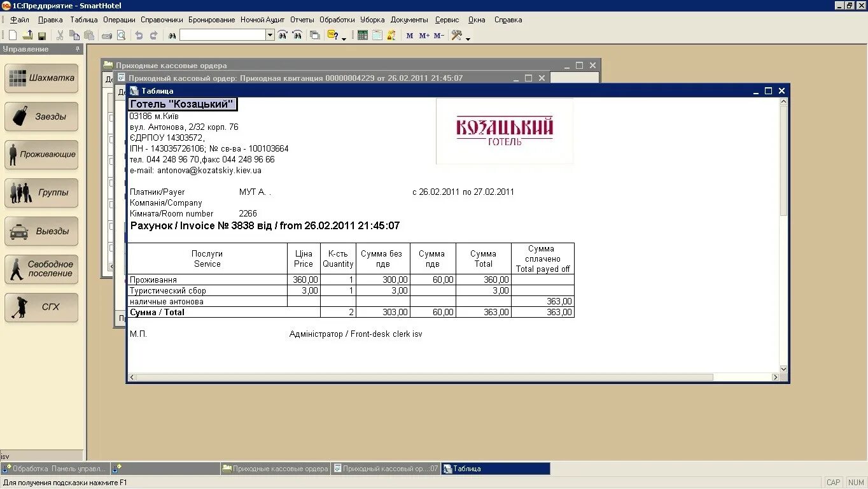868x489 pixels.
Task: Click the M memory button
Action: pos(409,36)
